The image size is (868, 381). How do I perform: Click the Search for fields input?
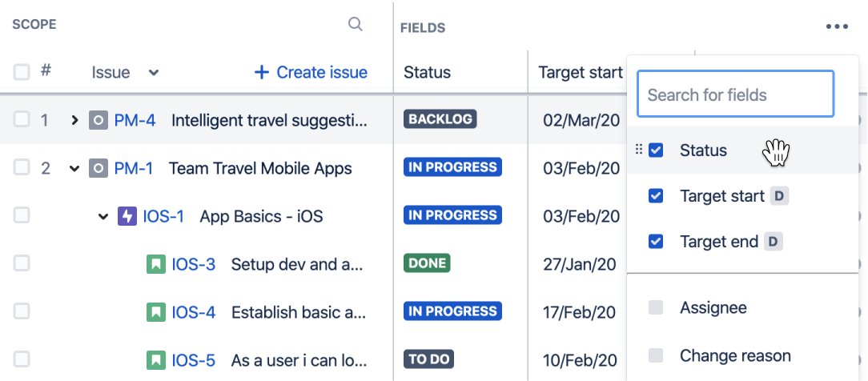click(735, 94)
